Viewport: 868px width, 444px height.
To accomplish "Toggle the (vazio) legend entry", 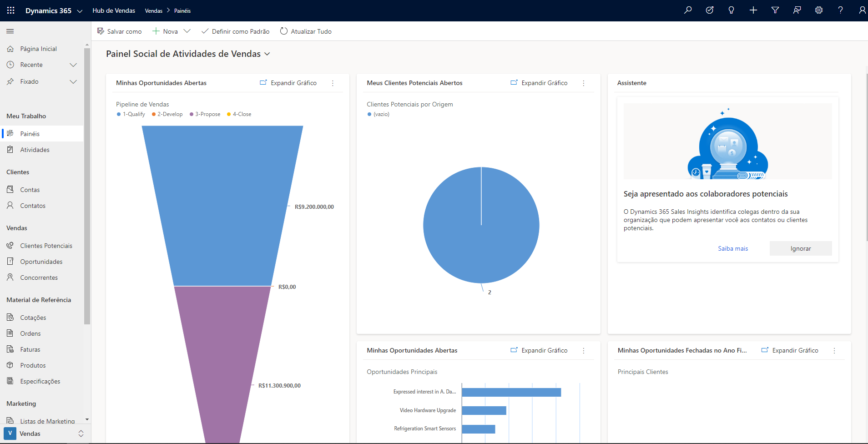I will click(x=378, y=114).
